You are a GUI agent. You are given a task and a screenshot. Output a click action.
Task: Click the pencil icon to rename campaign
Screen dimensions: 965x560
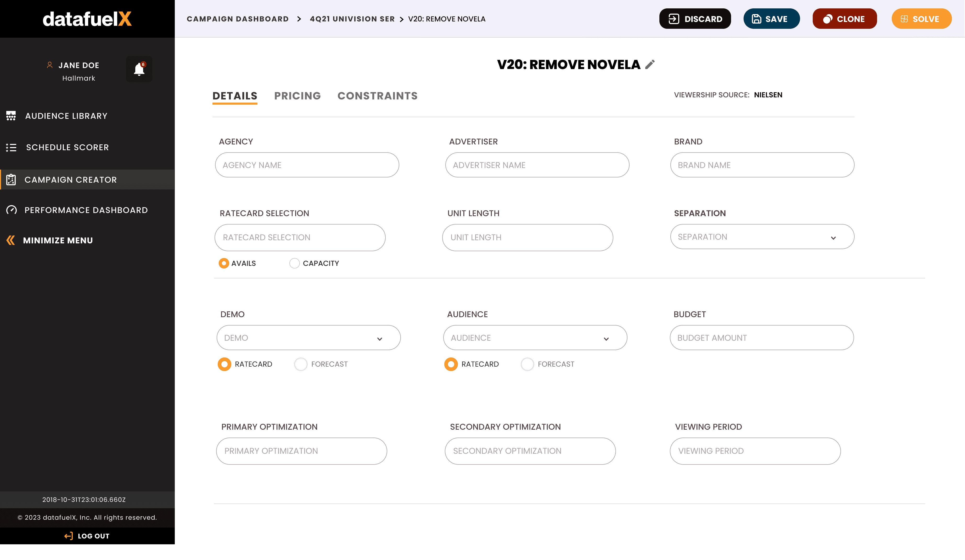[650, 64]
